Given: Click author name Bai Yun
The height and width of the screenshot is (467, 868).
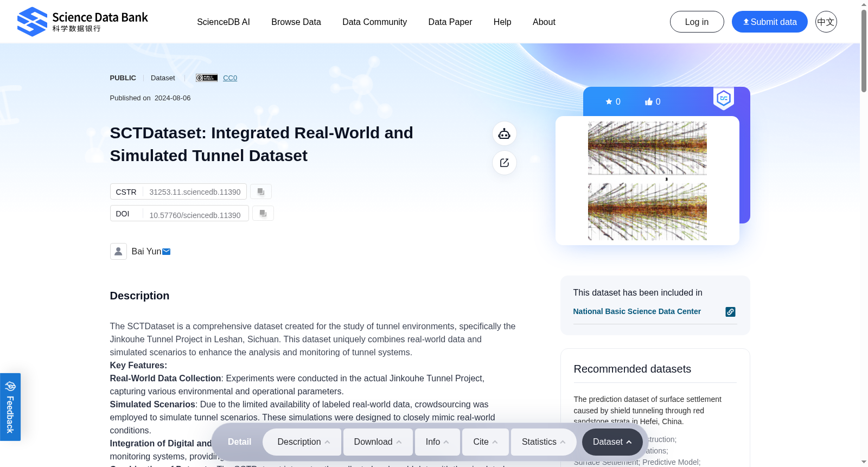Looking at the screenshot, I should click(x=146, y=252).
